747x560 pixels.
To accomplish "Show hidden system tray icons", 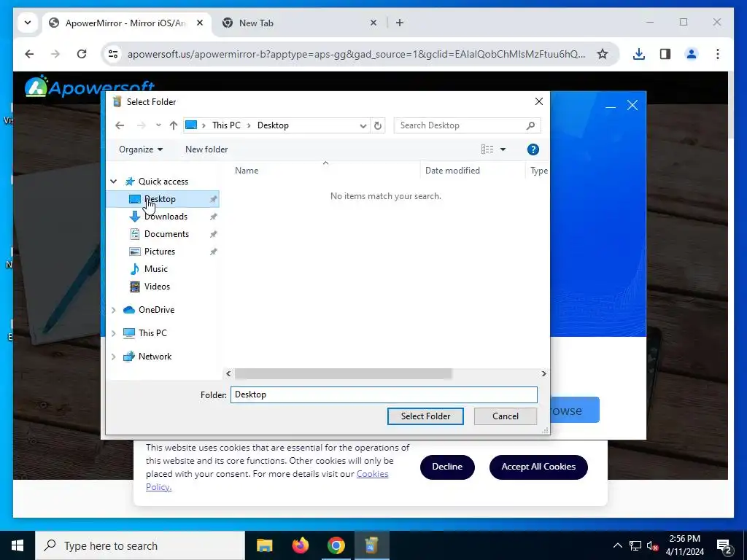I will [x=617, y=545].
